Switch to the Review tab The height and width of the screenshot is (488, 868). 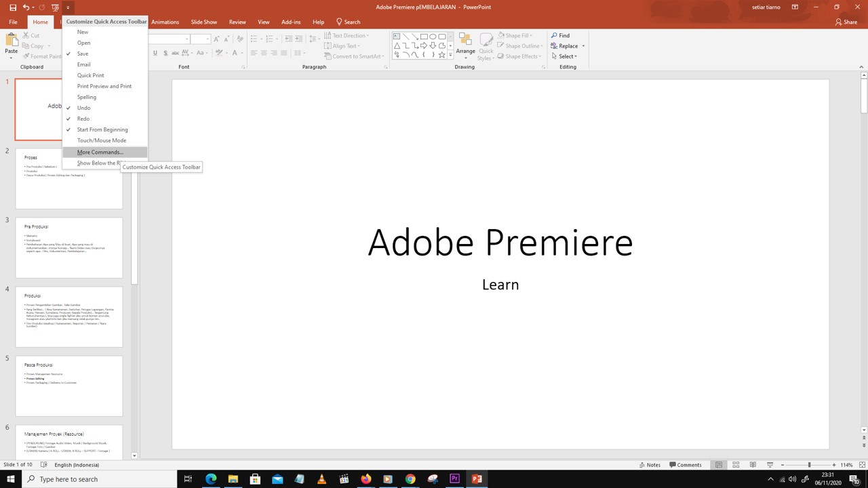click(237, 22)
